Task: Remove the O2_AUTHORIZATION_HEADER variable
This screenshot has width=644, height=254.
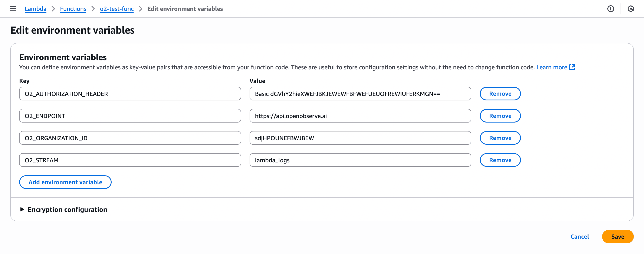Action: (x=500, y=94)
